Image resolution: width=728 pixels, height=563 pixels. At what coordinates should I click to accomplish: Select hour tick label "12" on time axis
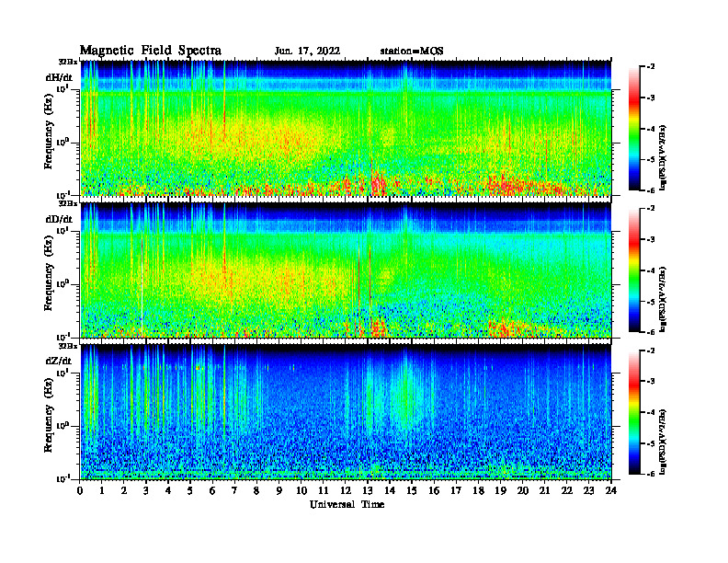tap(346, 490)
